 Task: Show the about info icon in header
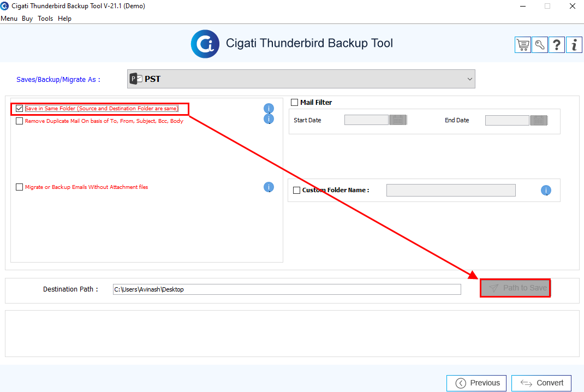tap(574, 45)
